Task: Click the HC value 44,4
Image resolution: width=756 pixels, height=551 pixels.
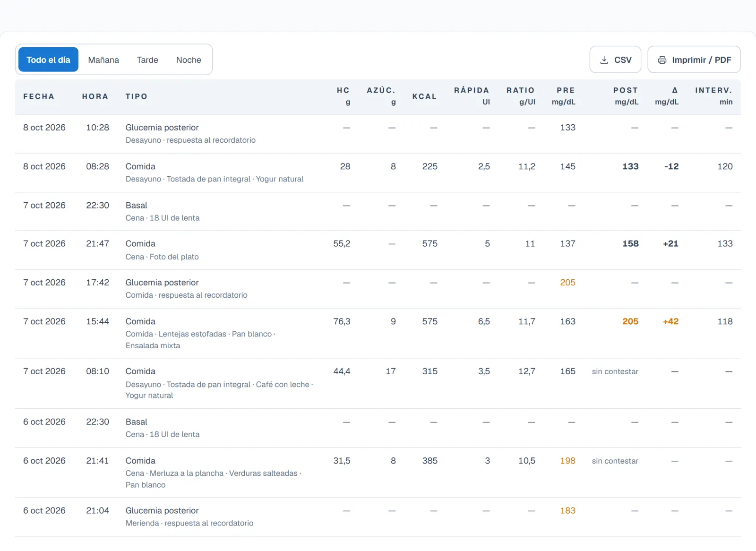Action: click(342, 371)
